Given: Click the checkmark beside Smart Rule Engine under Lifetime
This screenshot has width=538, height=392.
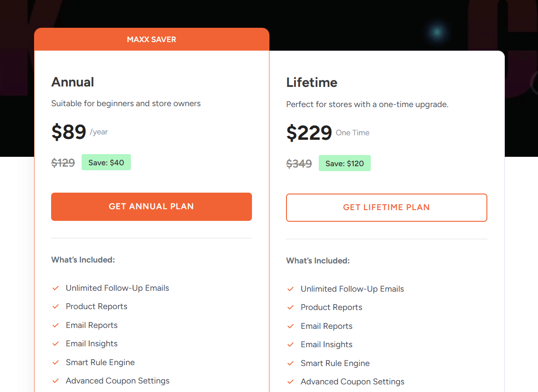Looking at the screenshot, I should coord(291,363).
